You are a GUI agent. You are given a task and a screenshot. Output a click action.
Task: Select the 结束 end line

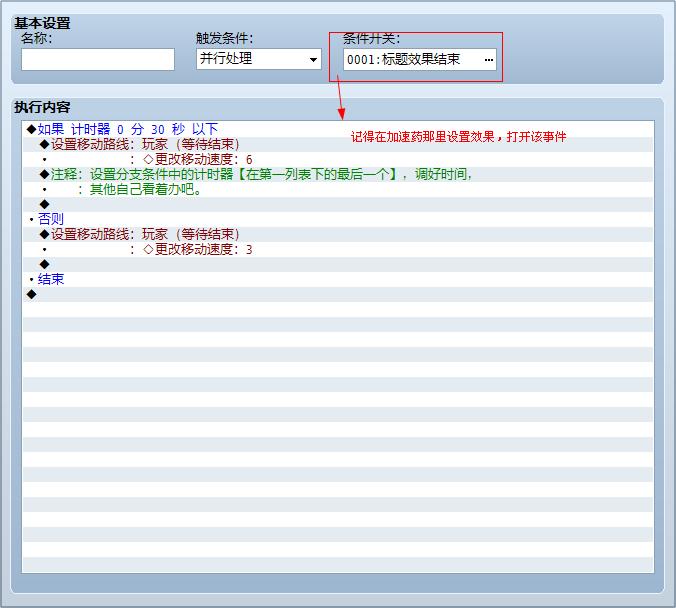point(338,279)
